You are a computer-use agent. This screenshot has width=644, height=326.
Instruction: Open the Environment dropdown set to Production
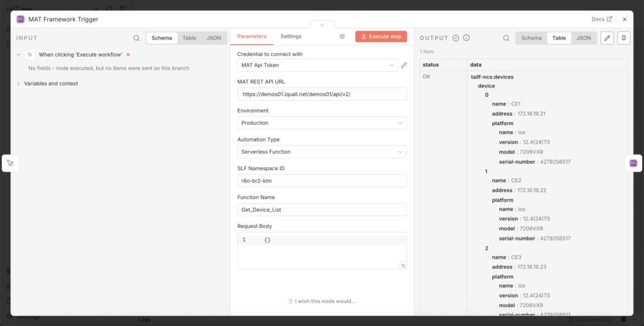pos(321,123)
